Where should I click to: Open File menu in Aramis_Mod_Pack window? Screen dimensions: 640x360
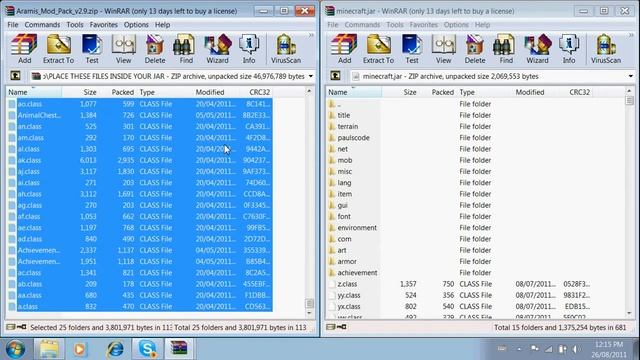click(x=13, y=25)
